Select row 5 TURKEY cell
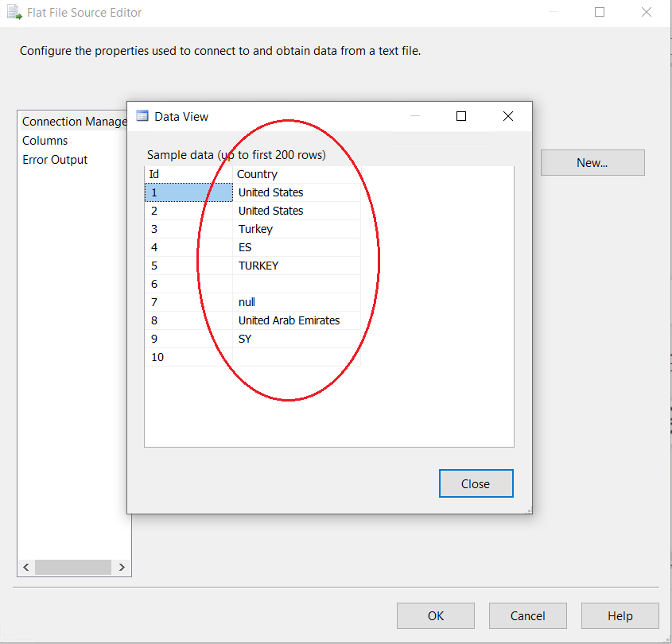 [258, 266]
